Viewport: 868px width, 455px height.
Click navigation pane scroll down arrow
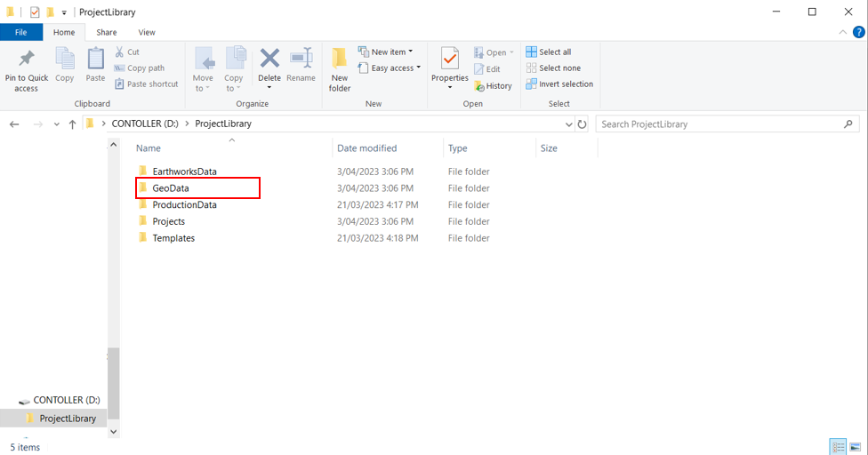114,432
